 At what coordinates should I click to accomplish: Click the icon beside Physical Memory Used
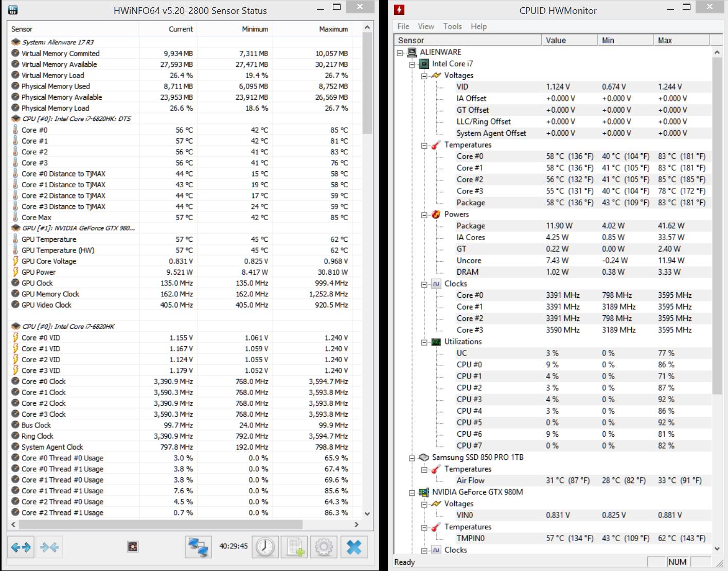(x=15, y=86)
